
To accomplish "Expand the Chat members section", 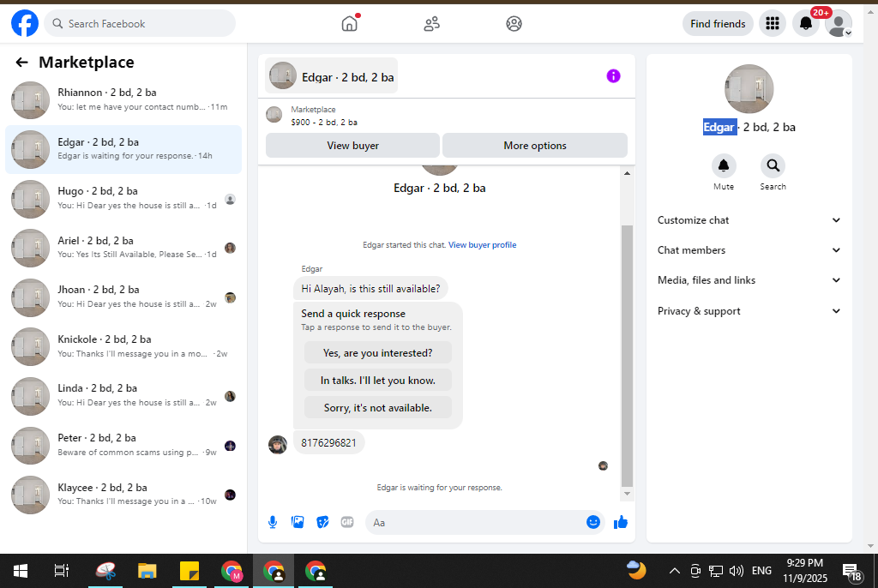I will (x=749, y=250).
